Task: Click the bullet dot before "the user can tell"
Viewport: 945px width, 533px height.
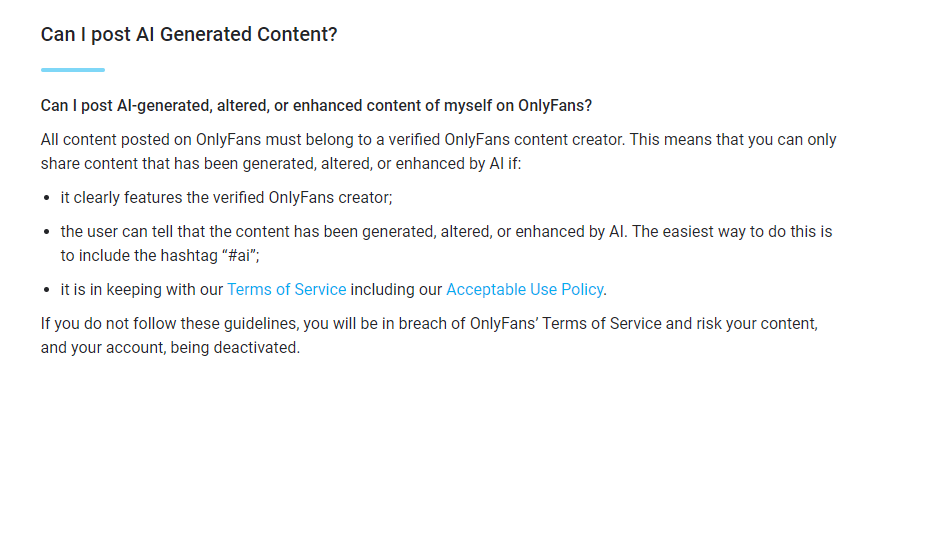Action: click(x=47, y=232)
